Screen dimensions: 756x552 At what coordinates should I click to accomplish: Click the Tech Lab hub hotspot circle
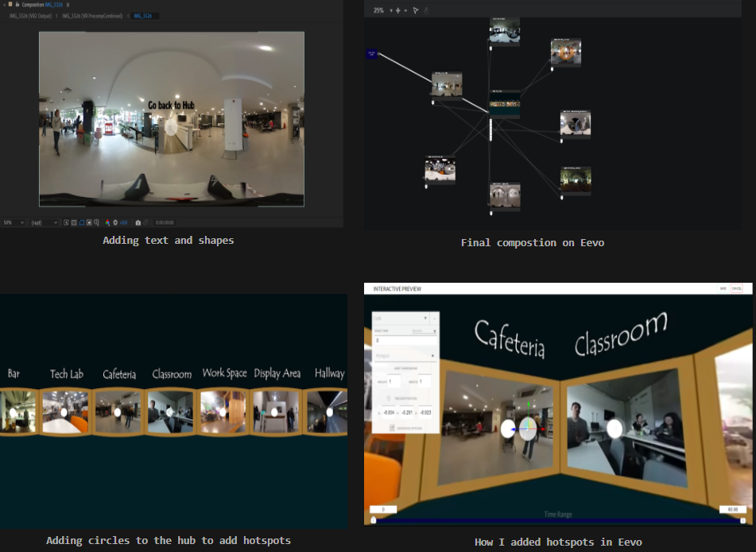pyautogui.click(x=63, y=412)
